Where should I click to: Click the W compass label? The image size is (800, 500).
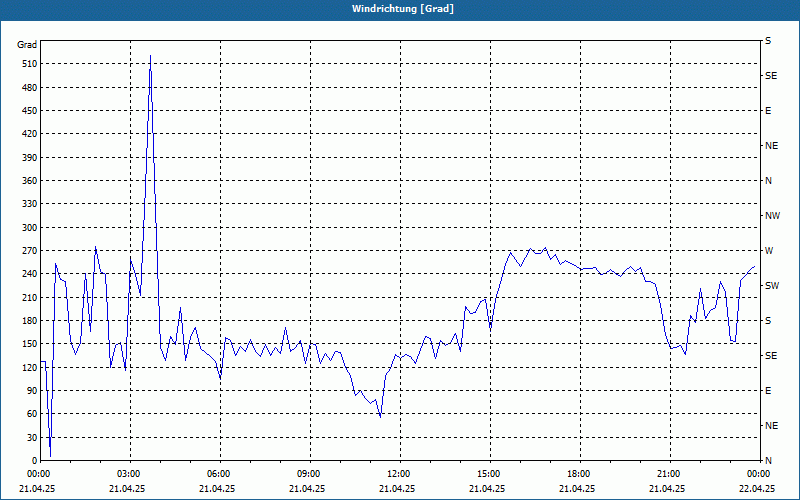pos(769,251)
